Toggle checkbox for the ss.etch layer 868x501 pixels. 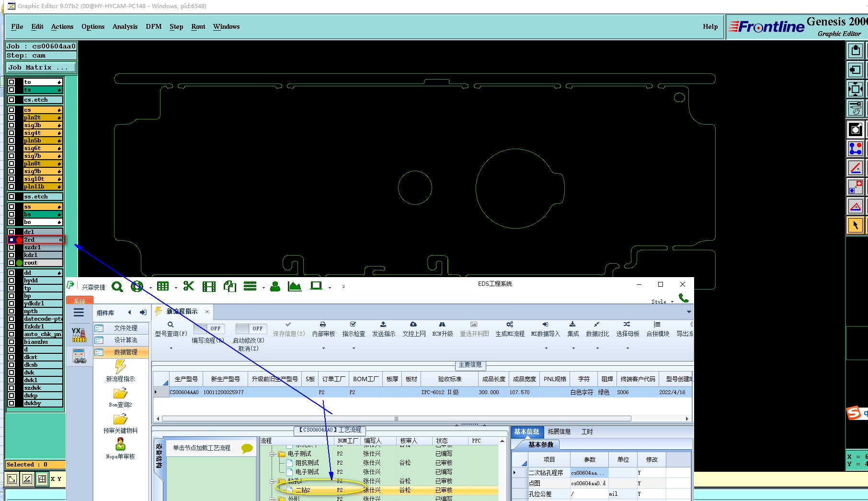[11, 197]
